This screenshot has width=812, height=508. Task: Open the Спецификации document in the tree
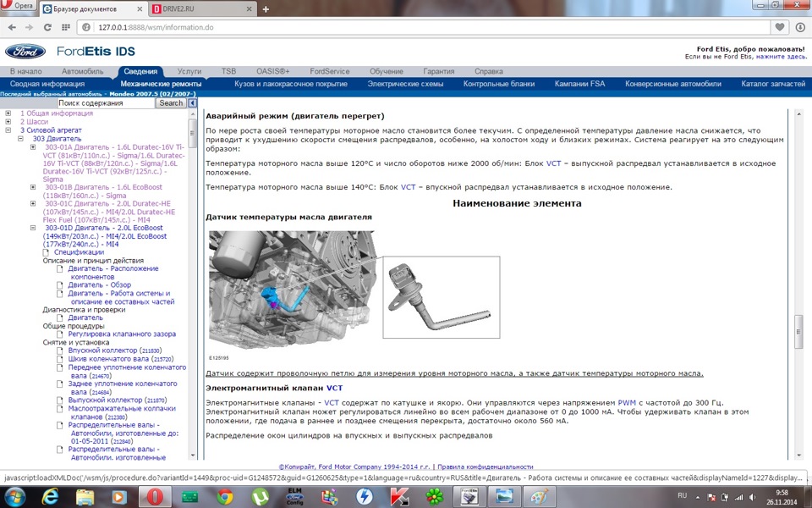(79, 251)
